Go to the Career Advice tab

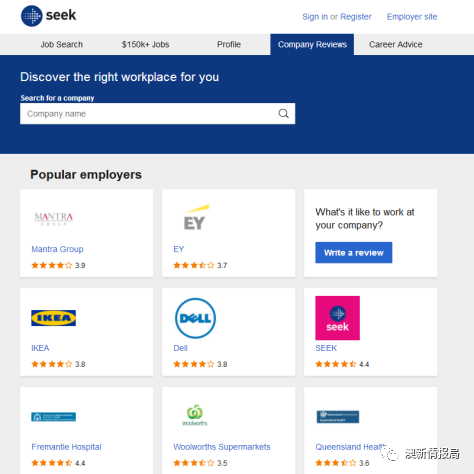tap(396, 44)
